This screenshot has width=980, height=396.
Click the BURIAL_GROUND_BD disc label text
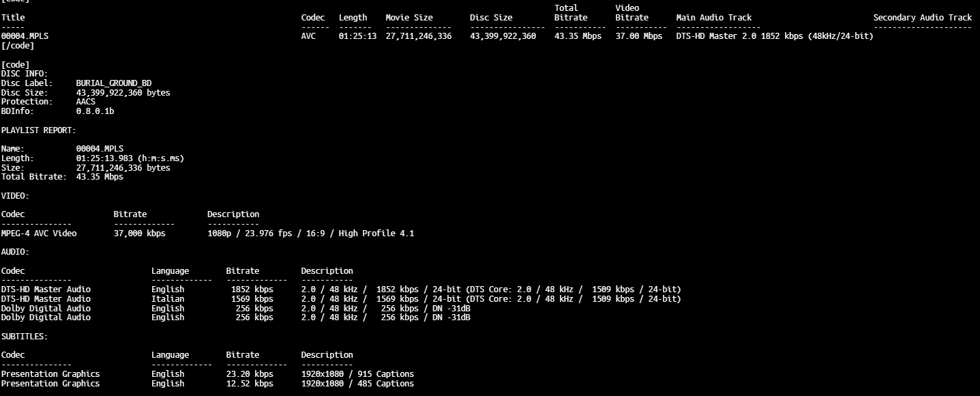tap(113, 83)
